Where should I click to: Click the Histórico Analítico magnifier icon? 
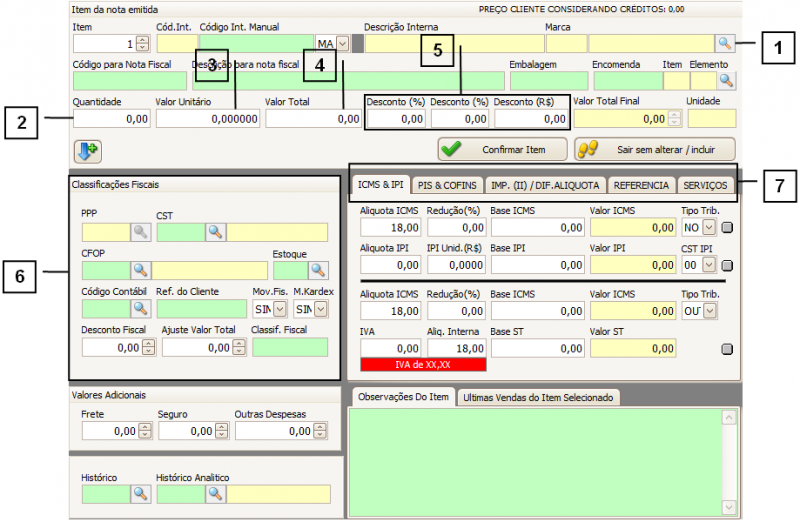coord(215,493)
